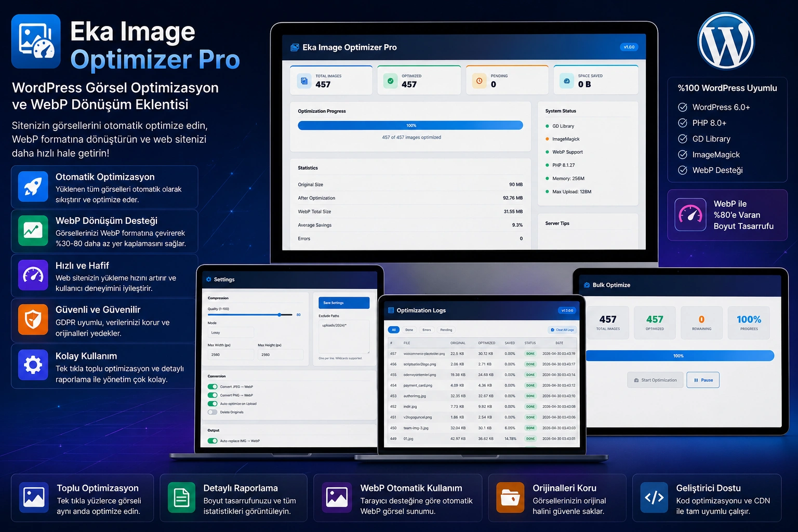Click the developer code icon for Geliştirici Dostu
This screenshot has height=532, width=798.
(654, 497)
